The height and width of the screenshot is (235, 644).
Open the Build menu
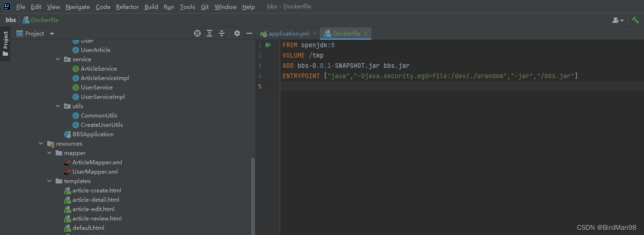(x=151, y=7)
